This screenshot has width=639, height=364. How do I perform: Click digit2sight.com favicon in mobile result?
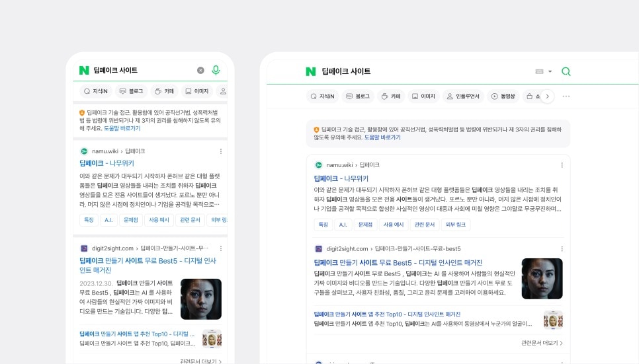pos(84,248)
